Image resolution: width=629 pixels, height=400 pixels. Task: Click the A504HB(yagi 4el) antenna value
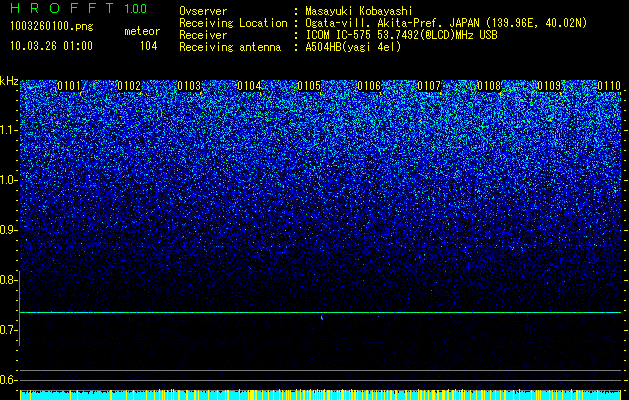(x=353, y=47)
